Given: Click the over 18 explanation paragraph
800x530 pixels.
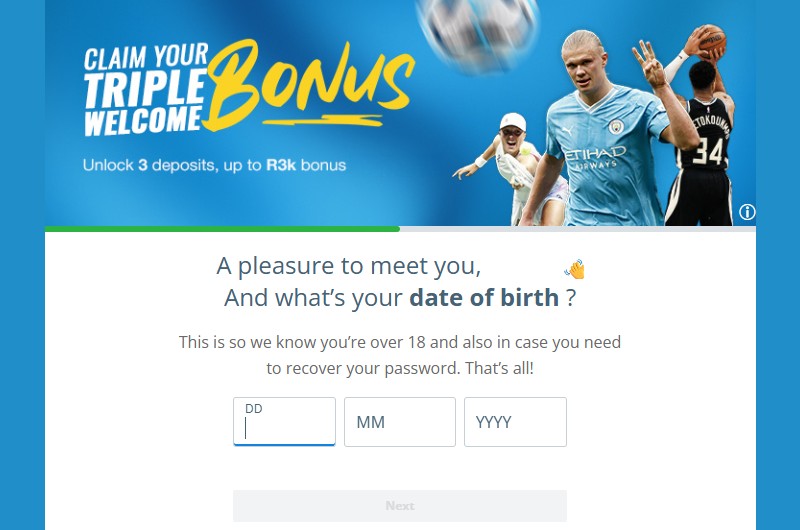Looking at the screenshot, I should point(399,355).
